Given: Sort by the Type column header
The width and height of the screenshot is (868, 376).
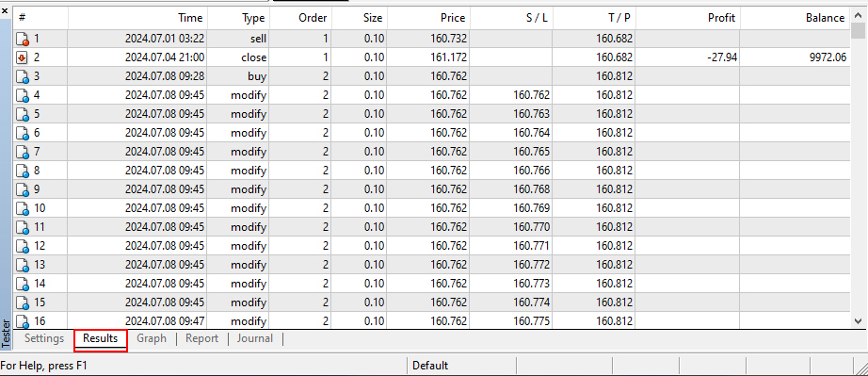Looking at the screenshot, I should pyautogui.click(x=238, y=18).
